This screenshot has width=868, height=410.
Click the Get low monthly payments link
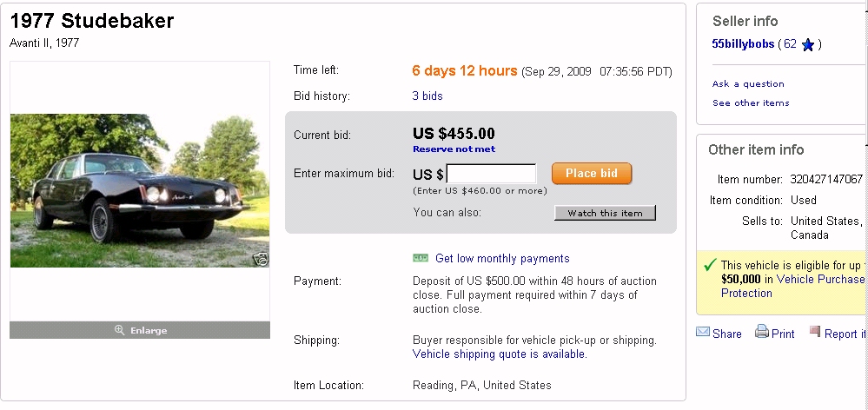click(502, 258)
